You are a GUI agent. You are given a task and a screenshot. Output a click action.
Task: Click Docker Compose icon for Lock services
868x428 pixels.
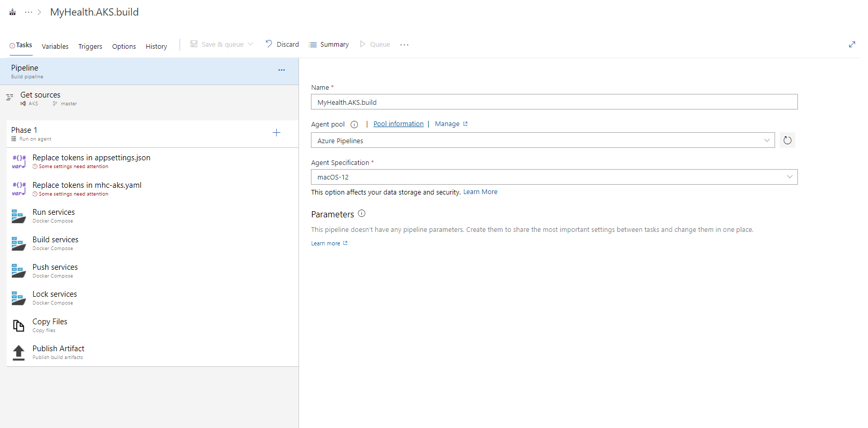tap(19, 298)
